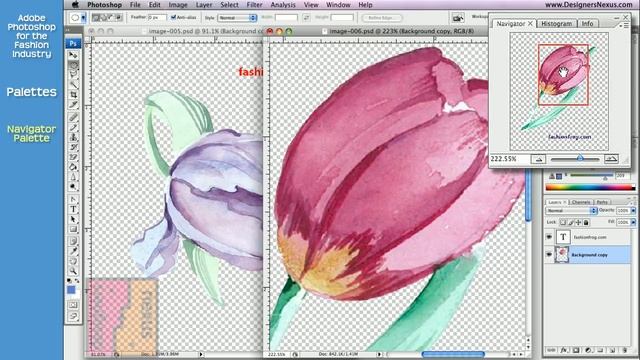The width and height of the screenshot is (640, 360).
Task: Open the layer Opacity slider arrow
Action: 633,211
